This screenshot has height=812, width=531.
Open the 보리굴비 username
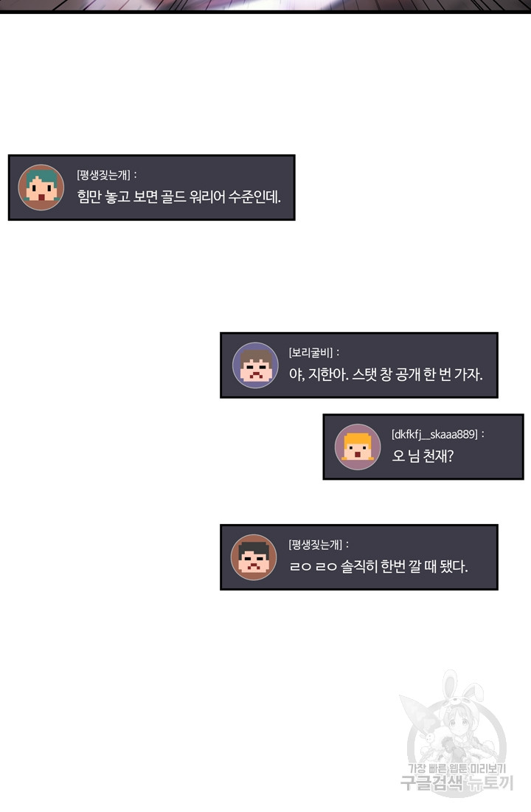pyautogui.click(x=310, y=353)
